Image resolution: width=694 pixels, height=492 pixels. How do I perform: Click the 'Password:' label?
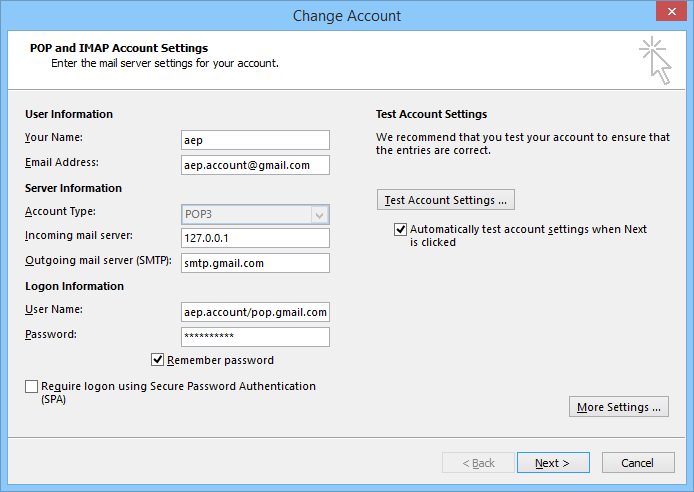point(50,334)
